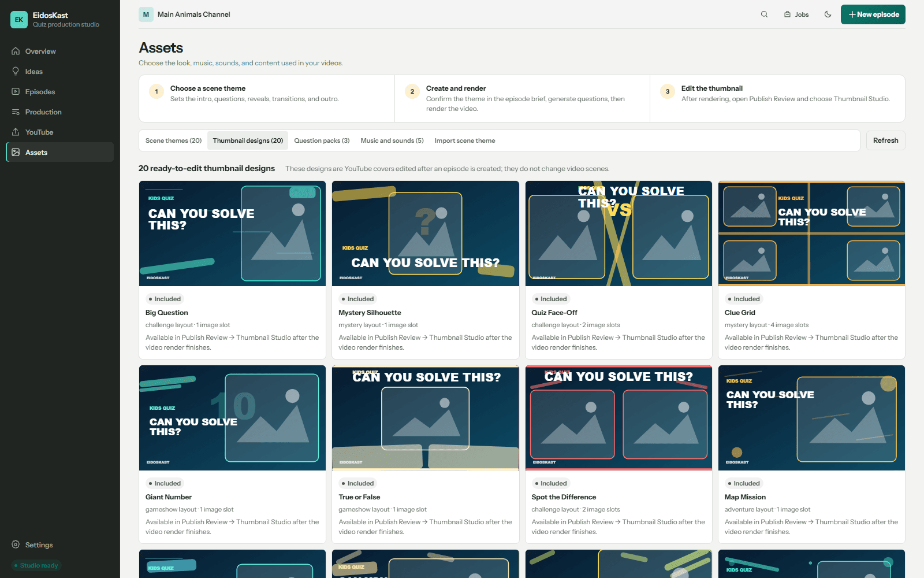Click the New episode button

pyautogui.click(x=873, y=14)
